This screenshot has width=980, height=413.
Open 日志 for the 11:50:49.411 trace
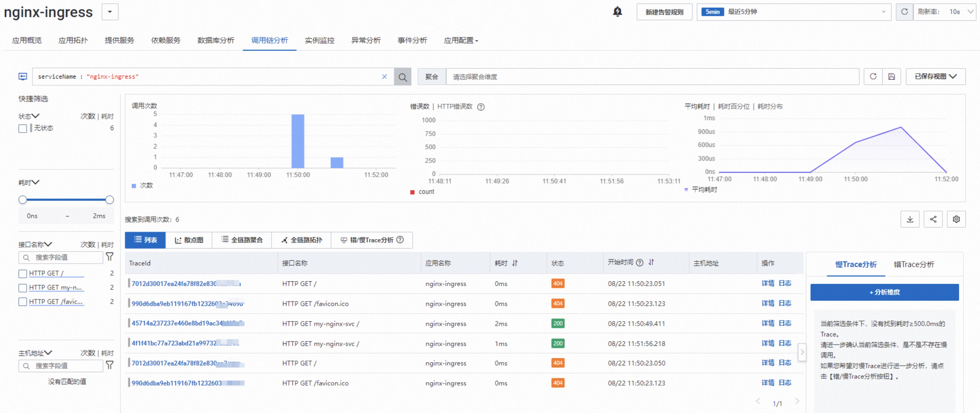coord(785,323)
